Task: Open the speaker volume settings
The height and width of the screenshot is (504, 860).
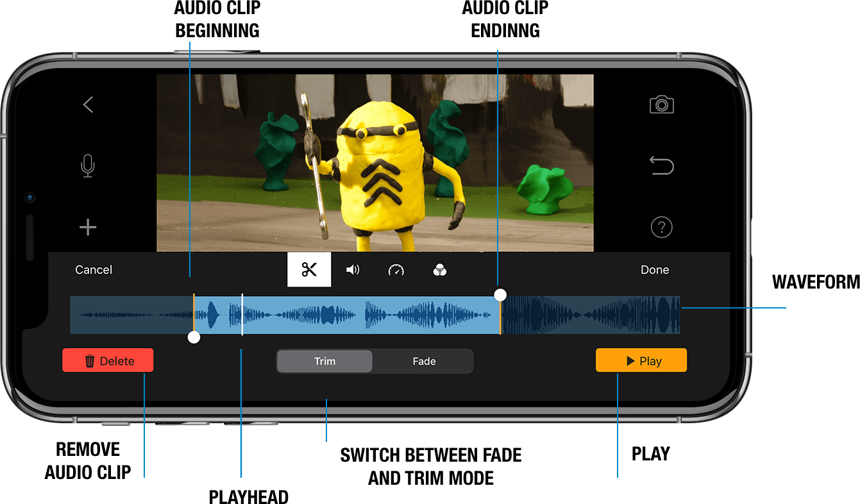Action: tap(353, 270)
